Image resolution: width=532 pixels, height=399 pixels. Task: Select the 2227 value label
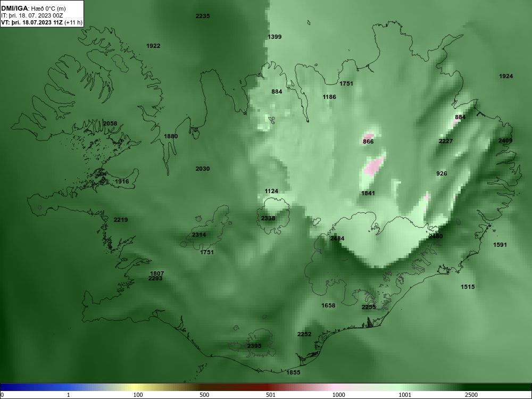pos(446,141)
